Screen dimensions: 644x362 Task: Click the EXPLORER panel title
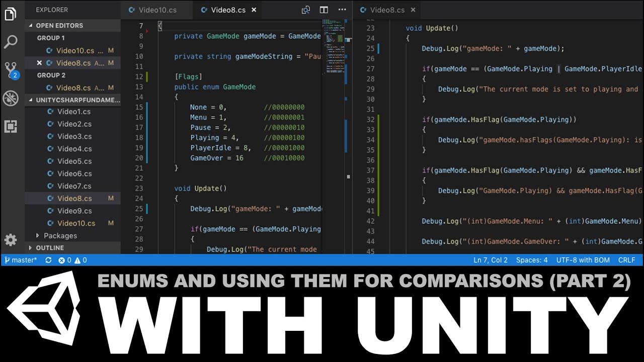[52, 10]
